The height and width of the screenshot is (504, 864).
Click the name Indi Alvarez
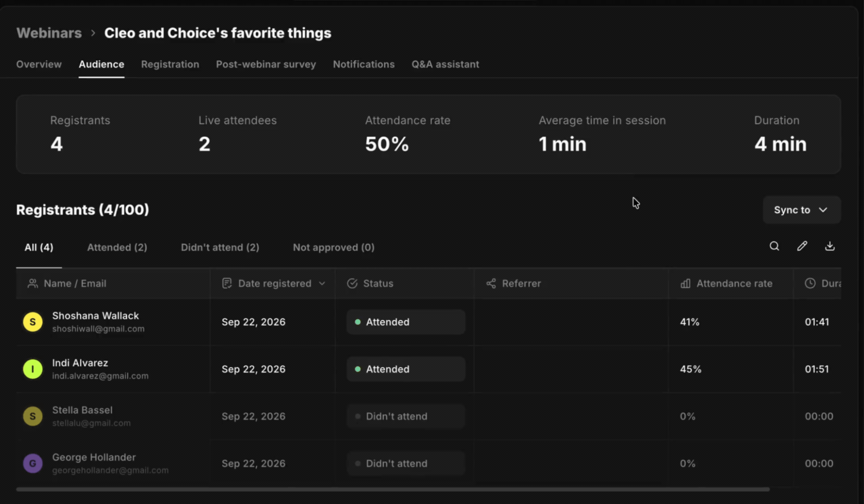click(x=80, y=363)
